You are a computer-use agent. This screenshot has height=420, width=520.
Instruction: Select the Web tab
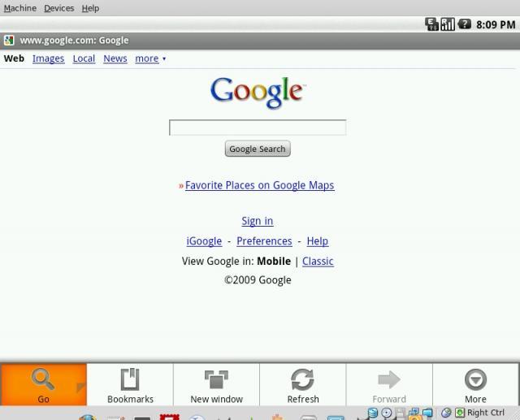(14, 58)
